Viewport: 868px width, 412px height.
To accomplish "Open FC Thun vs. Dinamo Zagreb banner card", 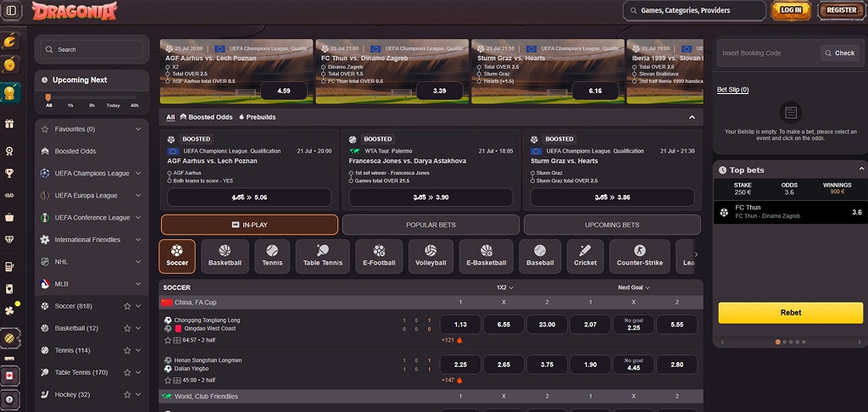I will (x=392, y=71).
